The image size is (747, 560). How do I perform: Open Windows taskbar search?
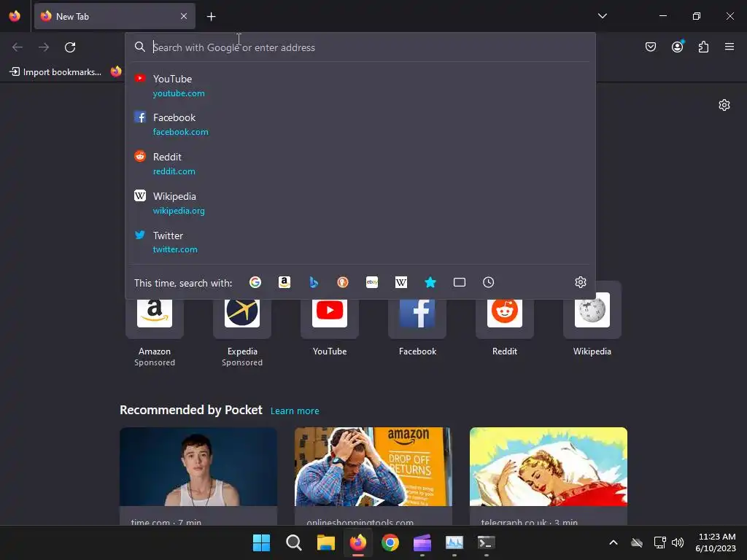[293, 542]
